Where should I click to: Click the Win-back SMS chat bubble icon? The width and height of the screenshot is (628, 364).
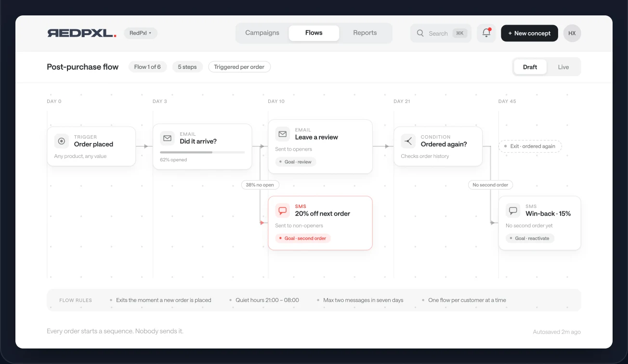click(x=513, y=210)
